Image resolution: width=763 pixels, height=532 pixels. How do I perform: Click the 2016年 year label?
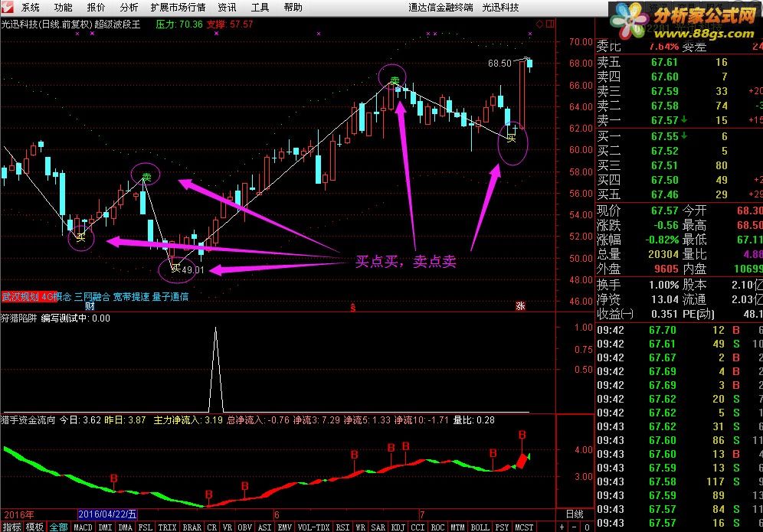(x=19, y=514)
